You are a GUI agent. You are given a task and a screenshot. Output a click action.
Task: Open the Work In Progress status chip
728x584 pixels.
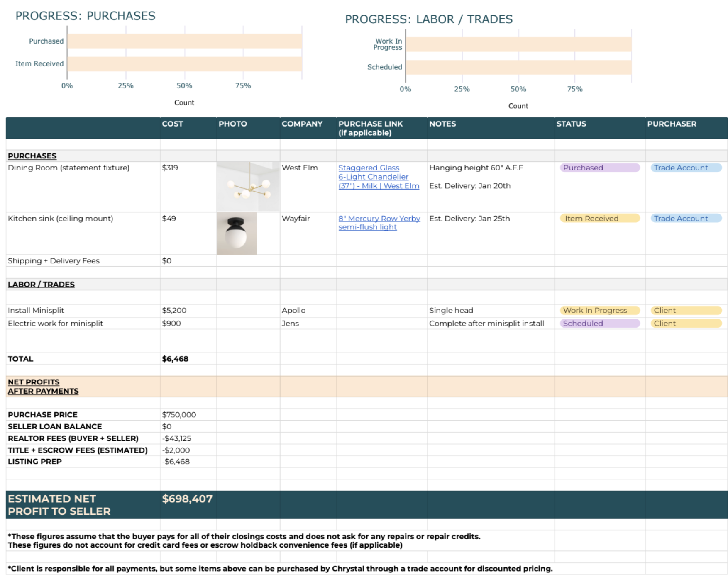click(x=600, y=310)
